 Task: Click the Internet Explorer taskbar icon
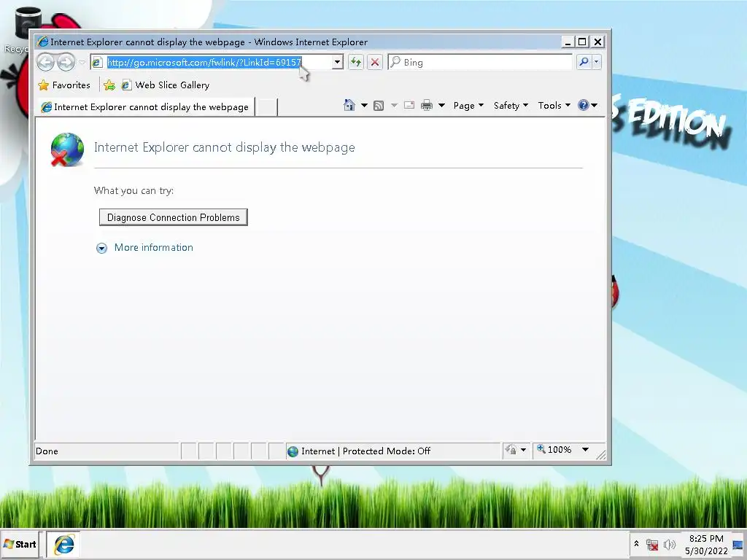pos(63,544)
